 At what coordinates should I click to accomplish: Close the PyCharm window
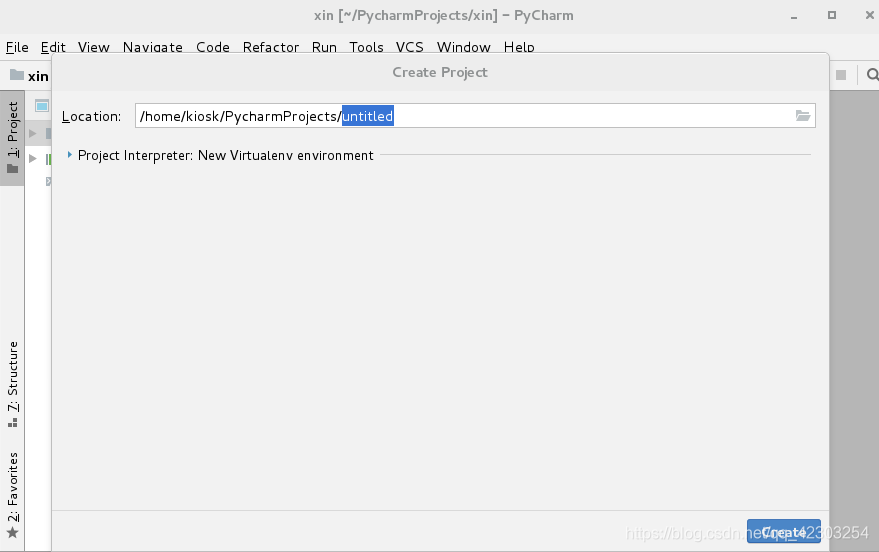point(870,15)
